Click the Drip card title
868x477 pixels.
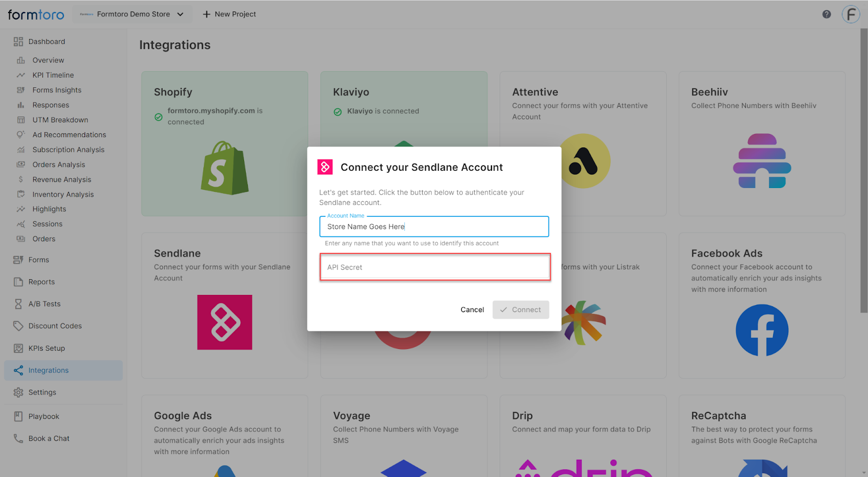point(522,416)
